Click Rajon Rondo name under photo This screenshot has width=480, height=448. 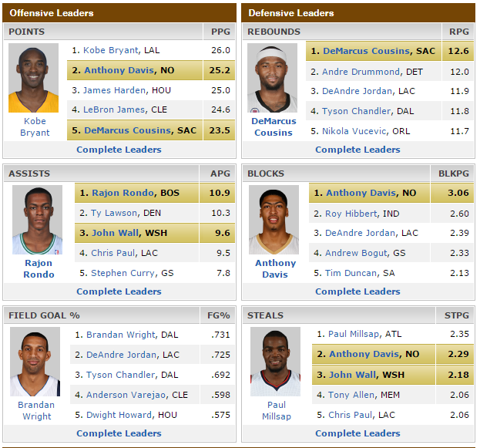tap(39, 269)
